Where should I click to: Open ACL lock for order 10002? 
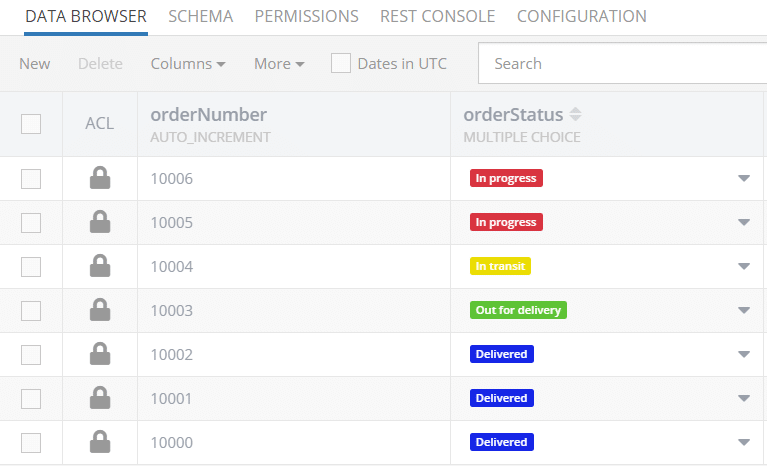[100, 354]
